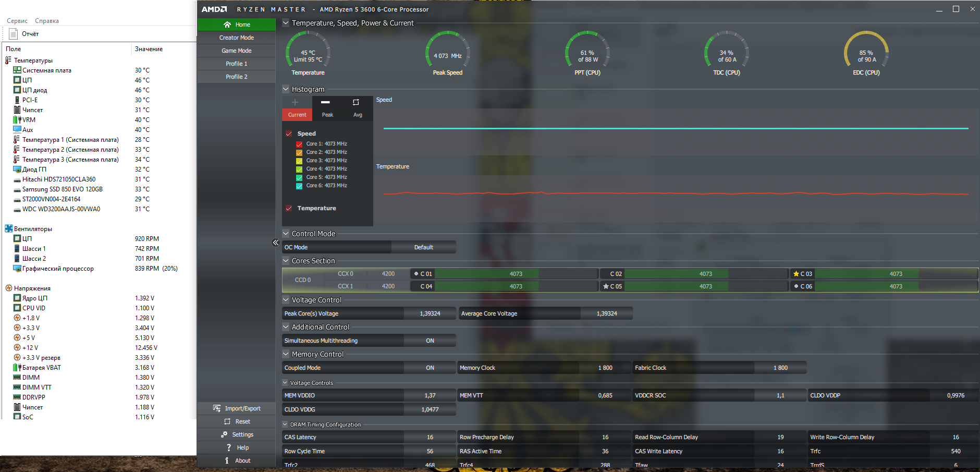This screenshot has height=472, width=980.
Task: Click the Графический процессор fan icon
Action: point(17,269)
